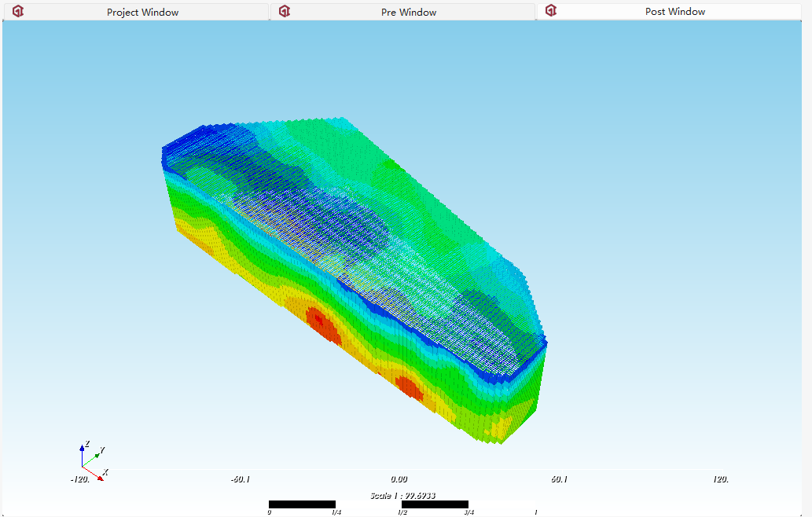The width and height of the screenshot is (812, 517).
Task: Click the right red hotspot on the model
Action: [409, 387]
